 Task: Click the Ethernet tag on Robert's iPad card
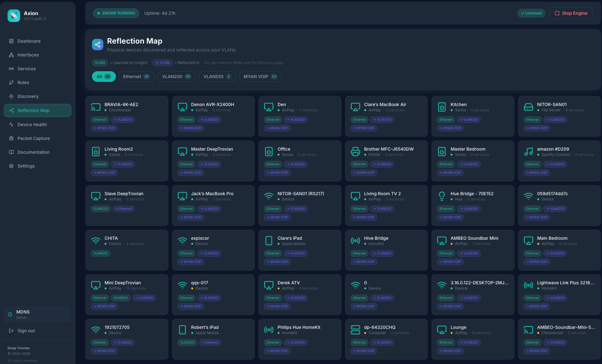point(210,342)
